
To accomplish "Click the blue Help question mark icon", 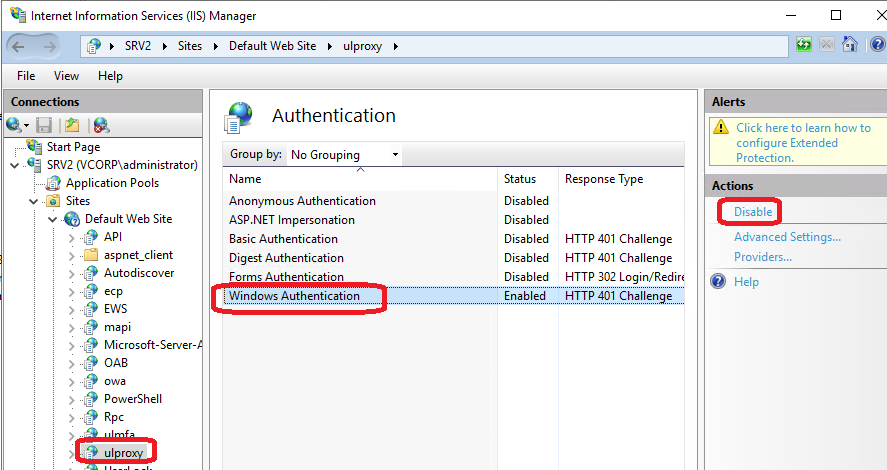I will tap(717, 282).
